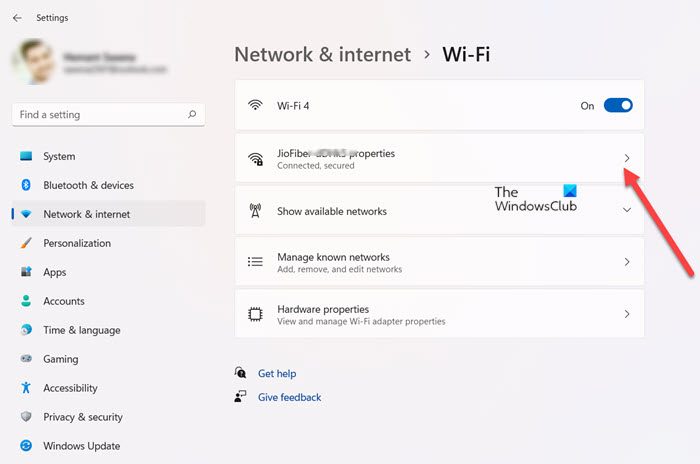Open Manage known networks chevron
Image resolution: width=700 pixels, height=464 pixels.
pos(627,262)
